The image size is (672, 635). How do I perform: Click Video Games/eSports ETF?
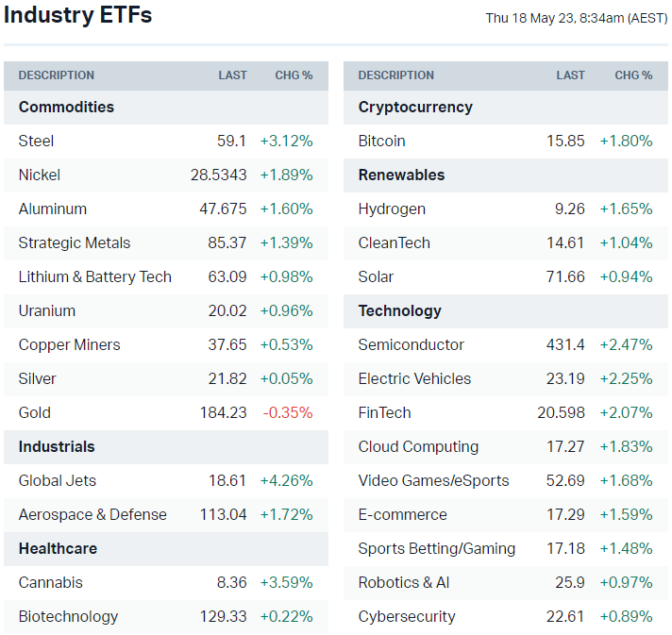click(434, 480)
